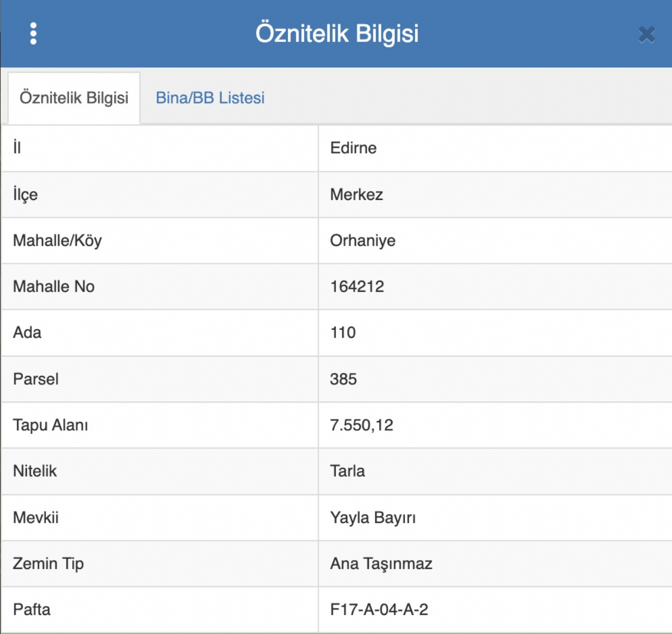
Task: Click the Pafta value F17-A-04-A-2
Action: [x=379, y=609]
